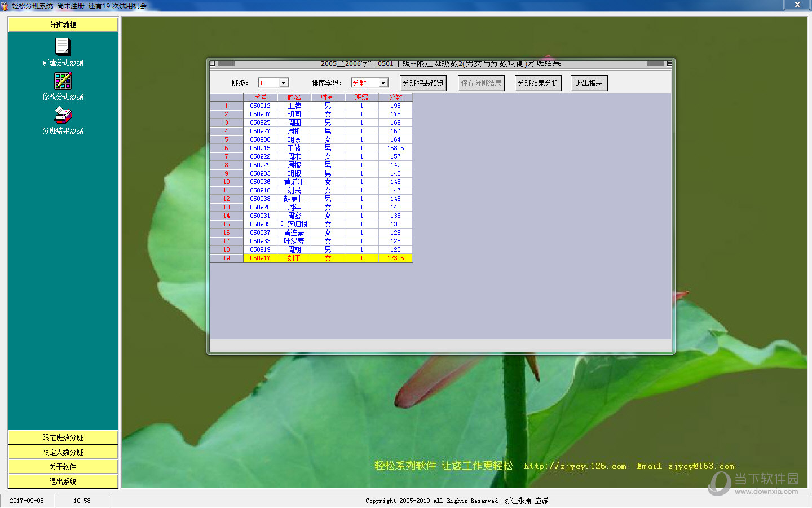Click the status bar date 2017-09-05
Viewport: 812px width, 508px height.
coord(27,501)
